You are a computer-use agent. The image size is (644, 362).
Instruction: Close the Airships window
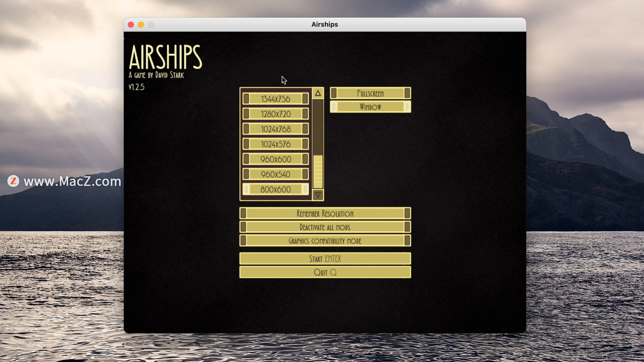(x=131, y=24)
